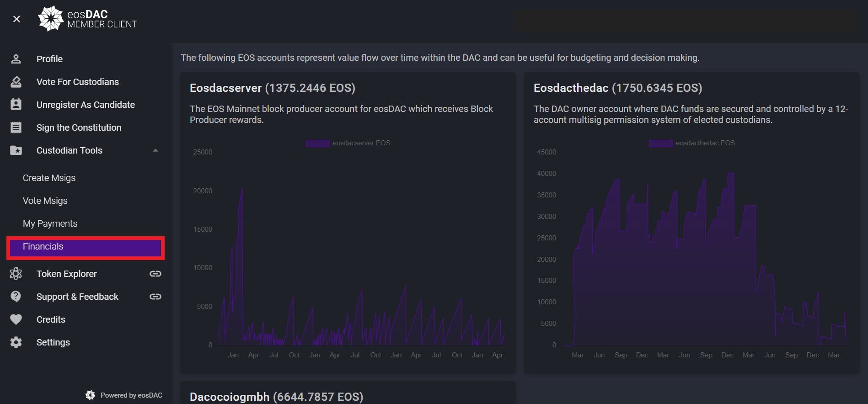
Task: Click the Token Explorer external link icon
Action: [x=155, y=274]
